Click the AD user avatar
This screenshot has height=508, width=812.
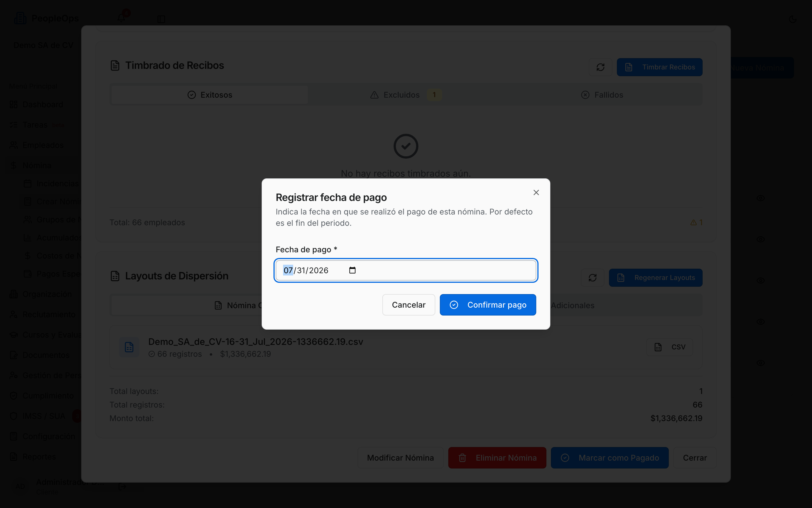click(x=21, y=487)
